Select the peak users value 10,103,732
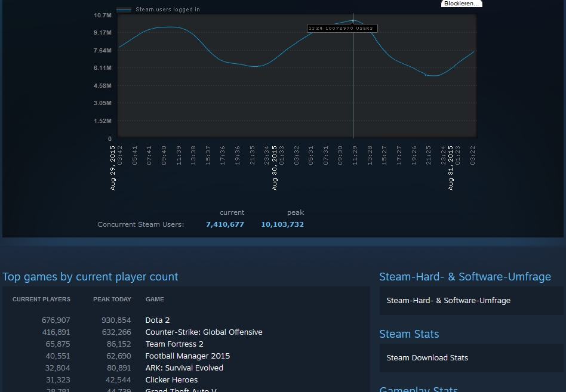The image size is (566, 392). 282,224
